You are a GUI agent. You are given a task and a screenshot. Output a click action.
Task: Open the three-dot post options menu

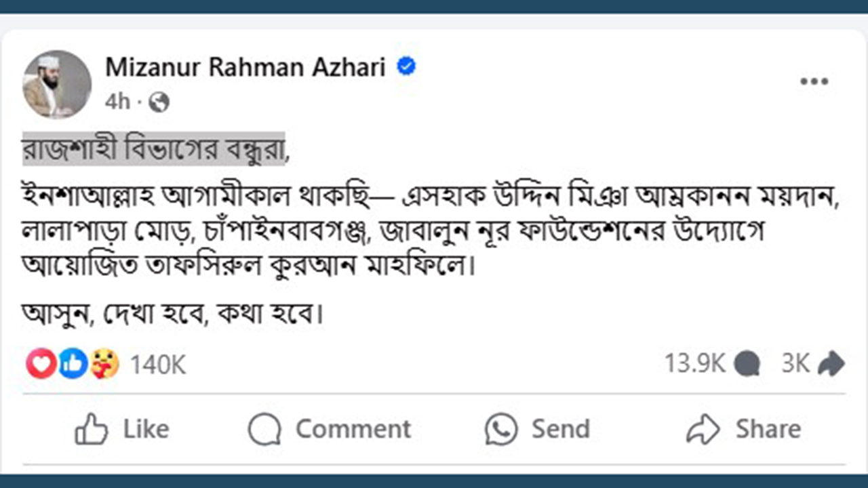814,82
